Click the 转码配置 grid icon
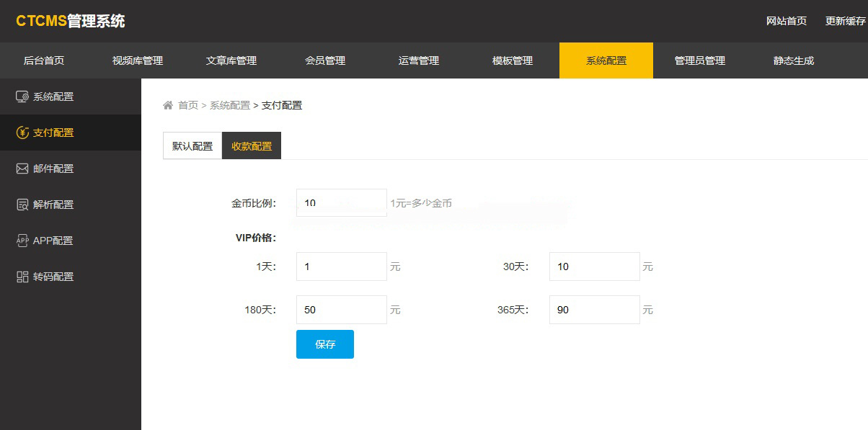The image size is (868, 430). click(x=22, y=277)
